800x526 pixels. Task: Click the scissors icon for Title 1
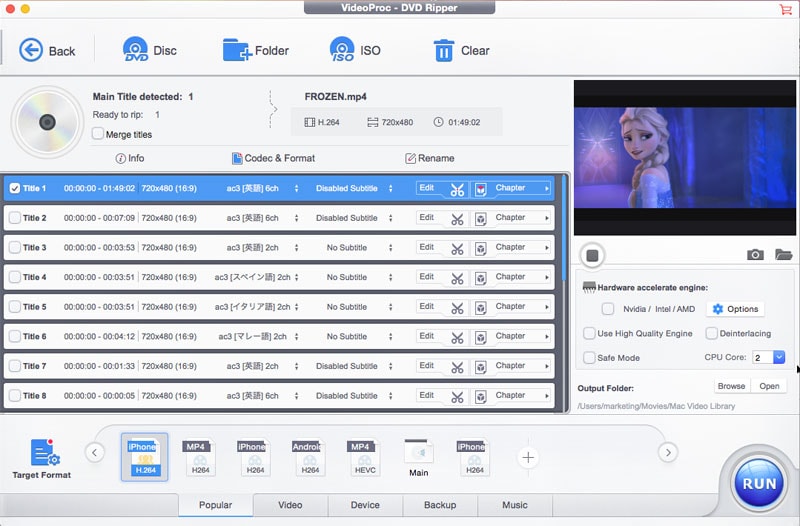pyautogui.click(x=457, y=190)
